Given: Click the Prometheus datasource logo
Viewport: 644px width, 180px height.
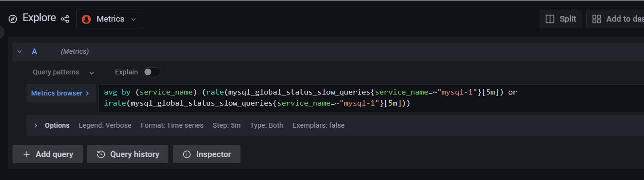Looking at the screenshot, I should pyautogui.click(x=87, y=19).
